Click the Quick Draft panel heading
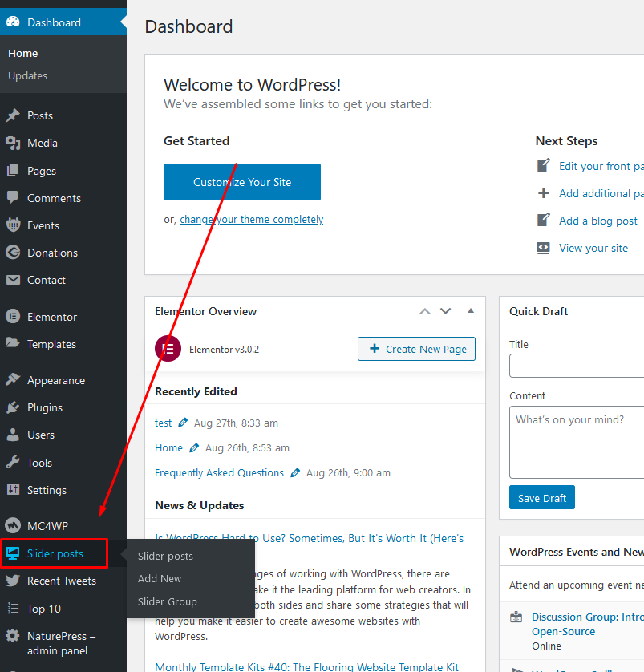The height and width of the screenshot is (672, 644). pos(538,311)
